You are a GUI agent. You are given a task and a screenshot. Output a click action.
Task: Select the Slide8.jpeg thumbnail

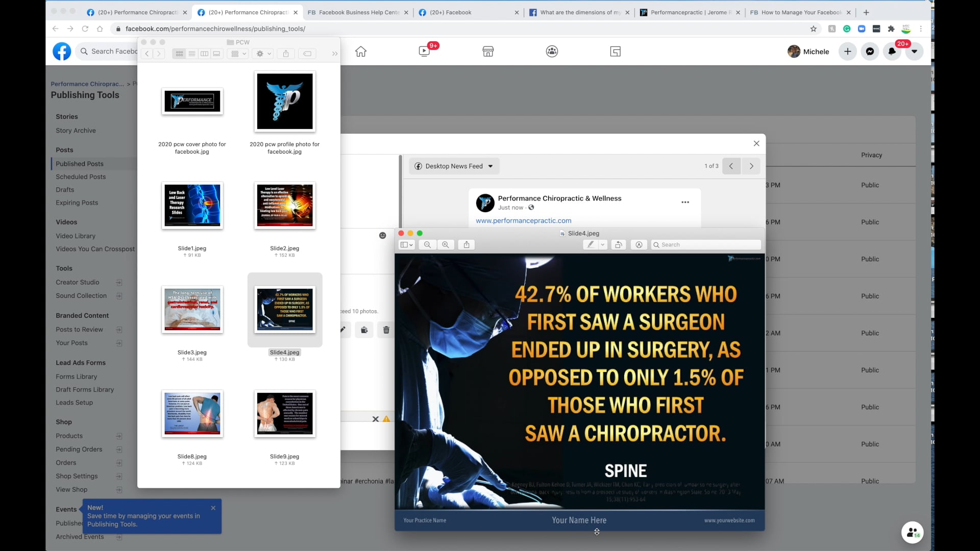192,413
